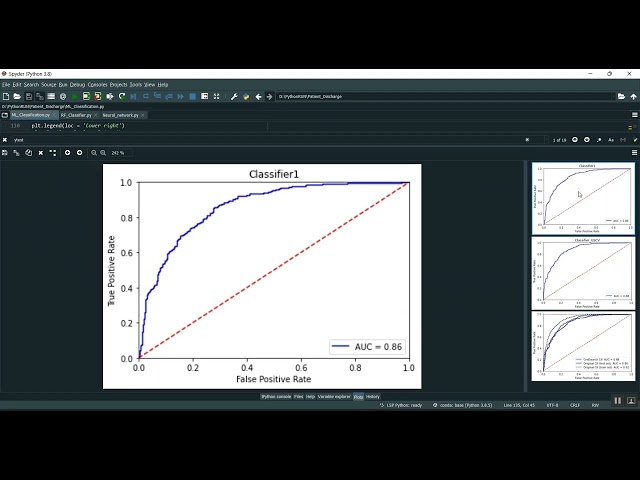Fit plot to pane size icon
Image resolution: width=640 pixels, height=480 pixels.
pyautogui.click(x=53, y=153)
